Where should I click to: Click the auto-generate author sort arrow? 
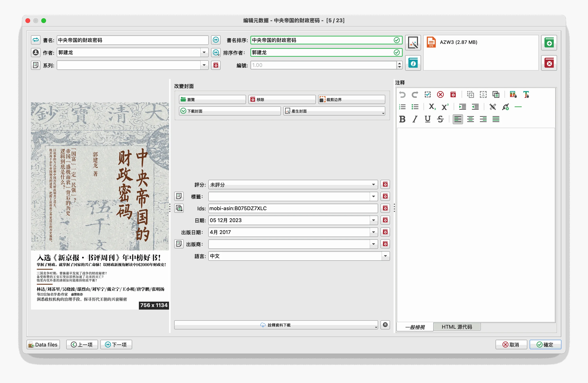(x=216, y=52)
